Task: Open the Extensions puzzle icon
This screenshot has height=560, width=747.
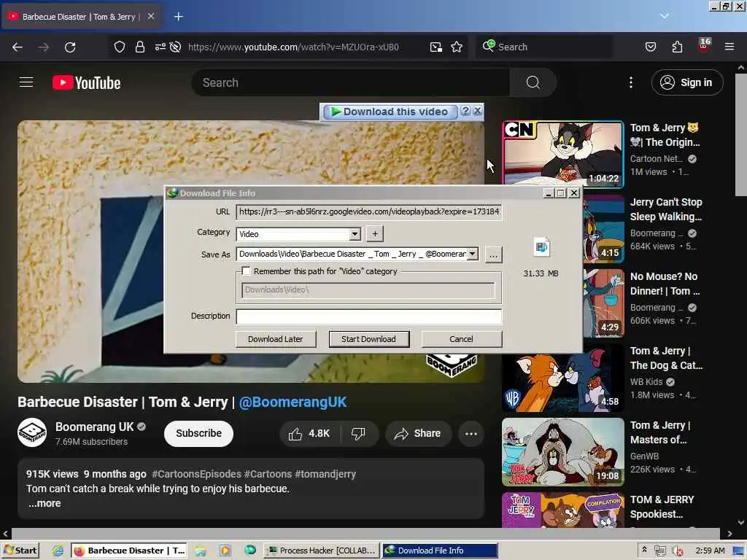Action: 677,47
